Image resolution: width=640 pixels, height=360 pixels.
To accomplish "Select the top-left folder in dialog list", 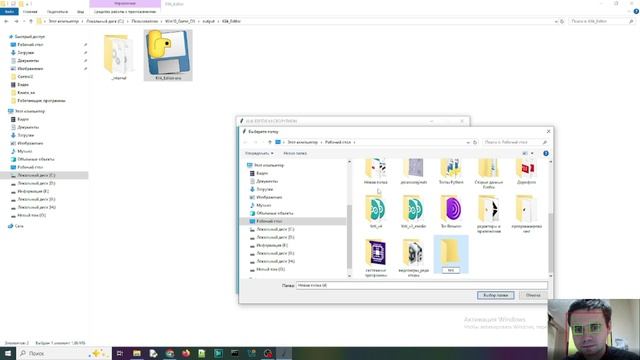I will click(376, 171).
